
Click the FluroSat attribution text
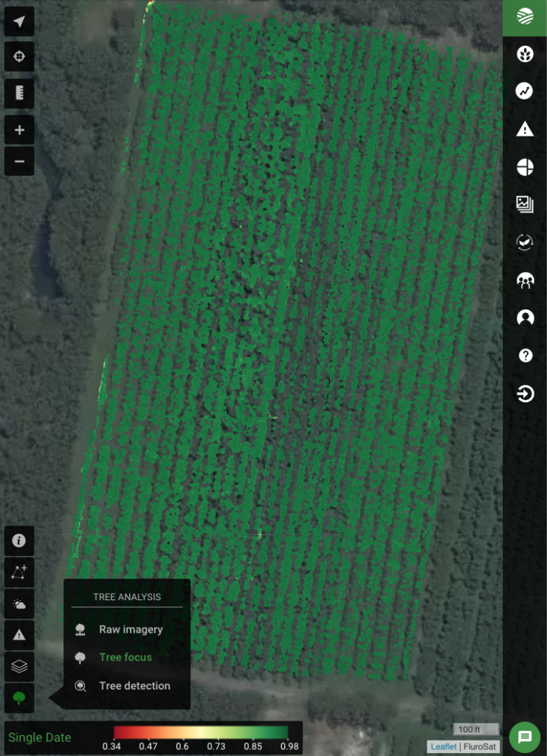[x=479, y=746]
